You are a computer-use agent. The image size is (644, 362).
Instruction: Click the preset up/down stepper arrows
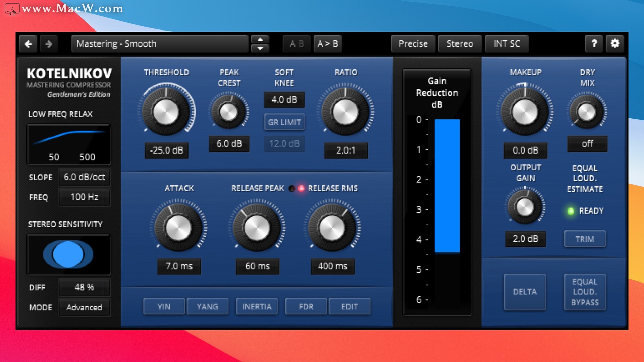point(260,44)
